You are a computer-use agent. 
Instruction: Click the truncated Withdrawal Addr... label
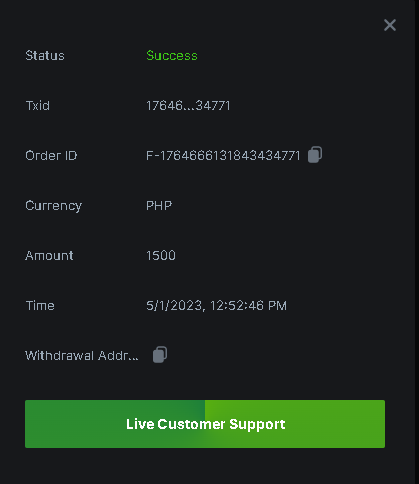click(x=82, y=356)
